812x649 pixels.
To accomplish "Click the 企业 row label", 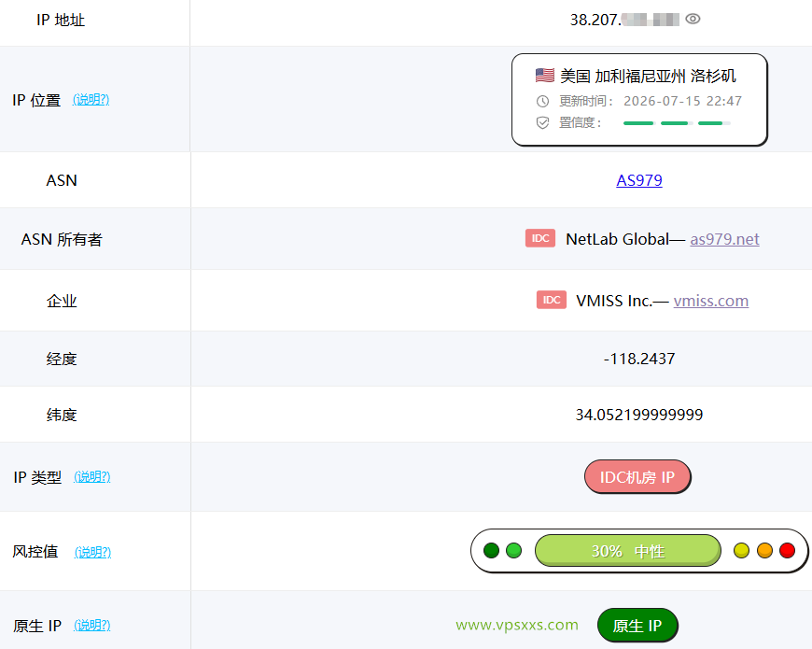I will [62, 301].
